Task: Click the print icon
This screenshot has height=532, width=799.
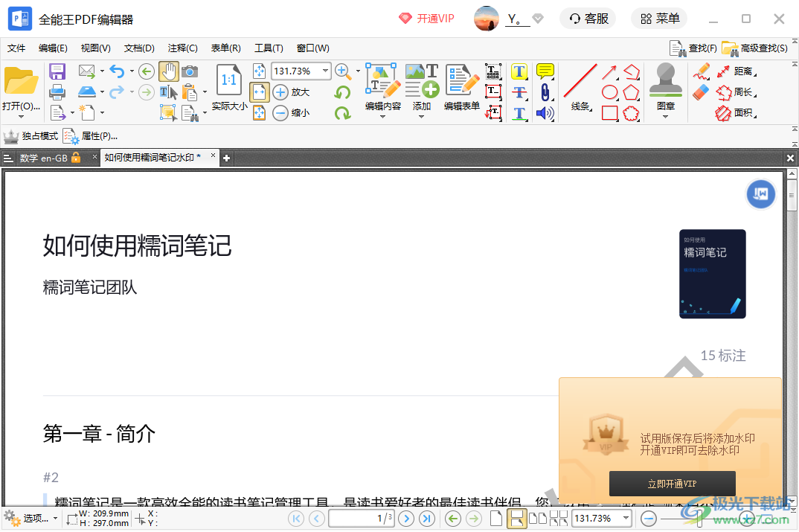Action: [57, 92]
